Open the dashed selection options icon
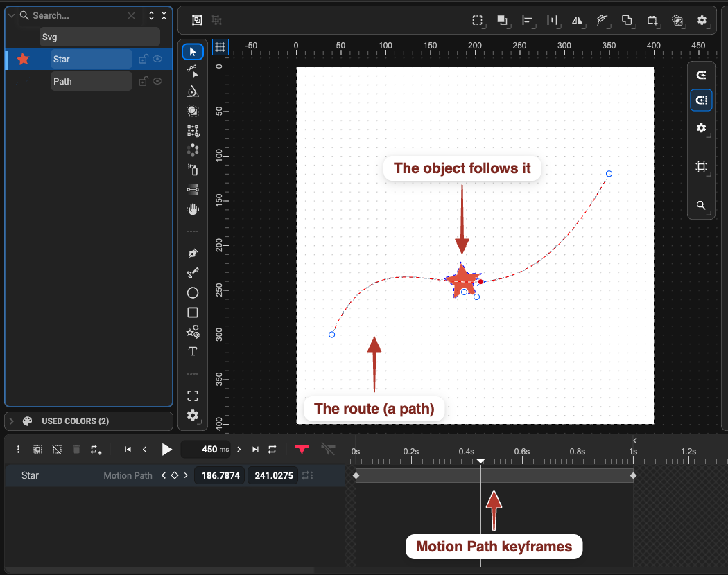This screenshot has height=575, width=728. 477,20
